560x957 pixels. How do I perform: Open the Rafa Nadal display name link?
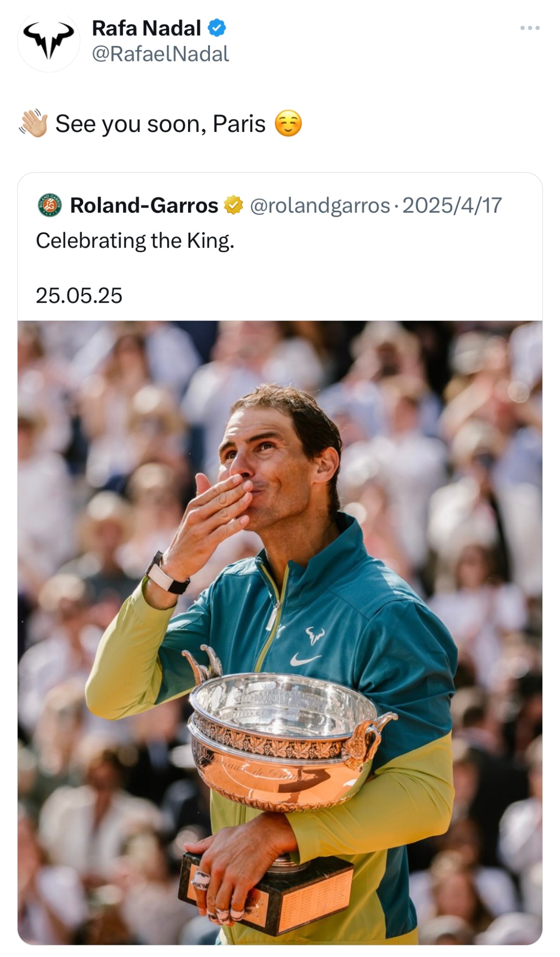tap(146, 28)
